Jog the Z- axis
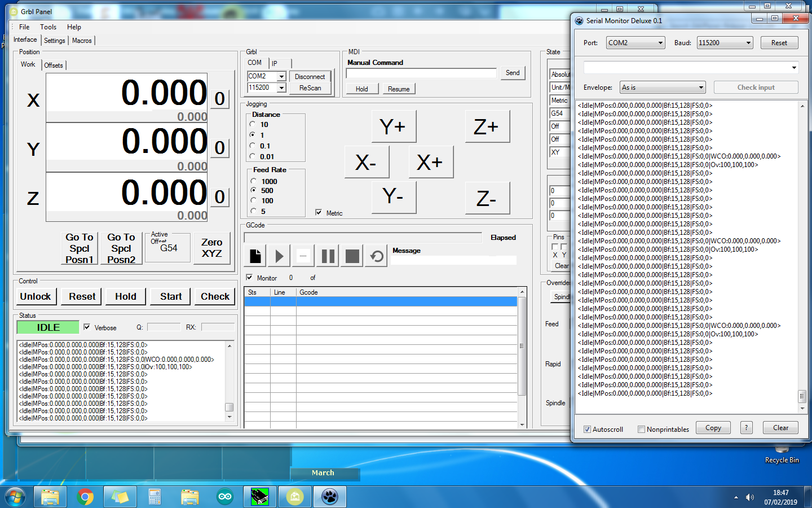The image size is (812, 508). [x=487, y=198]
